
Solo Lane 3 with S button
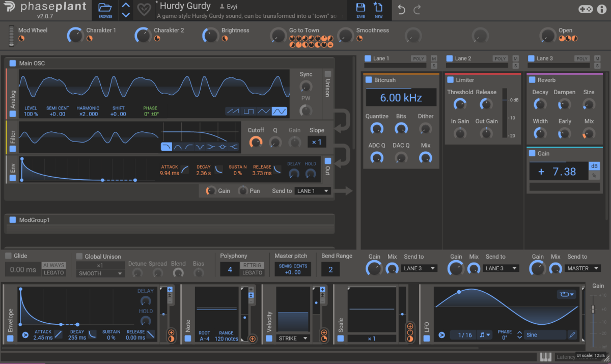tap(597, 66)
